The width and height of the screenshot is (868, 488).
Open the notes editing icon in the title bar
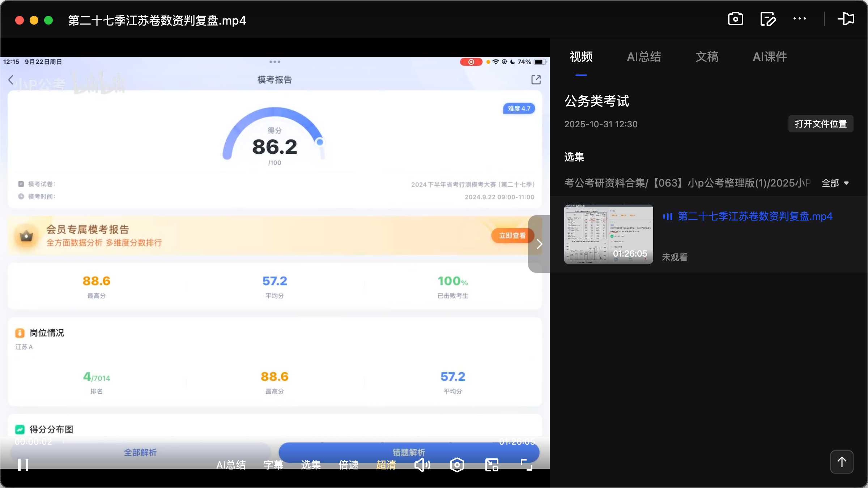768,19
